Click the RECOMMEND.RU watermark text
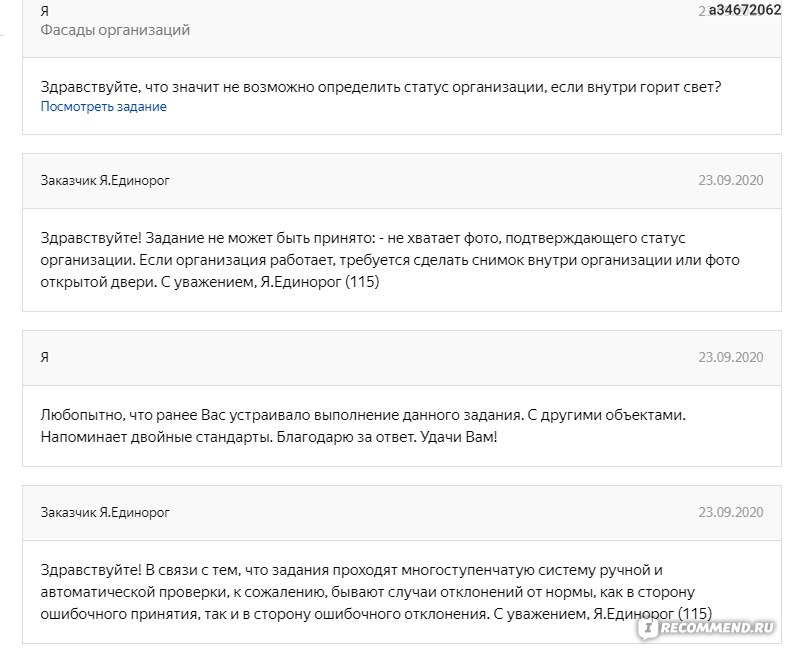Image resolution: width=785 pixels, height=649 pixels. (716, 628)
